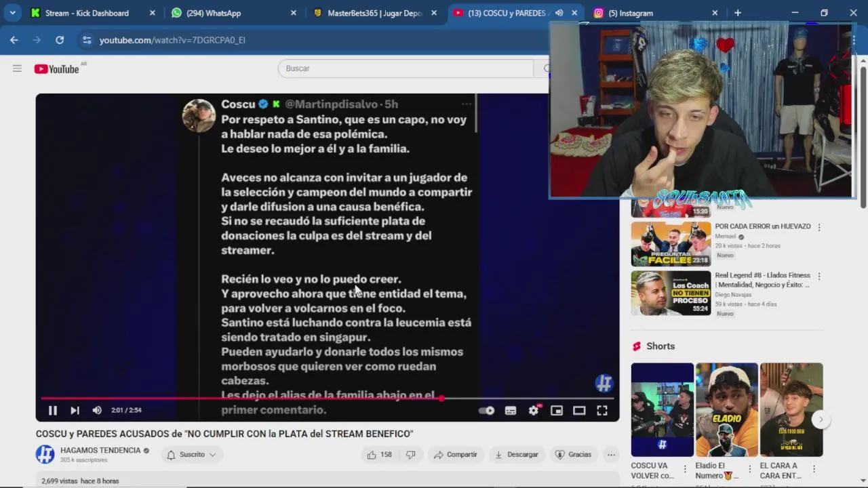
Task: Open Suscrito notification dropdown
Action: point(192,455)
